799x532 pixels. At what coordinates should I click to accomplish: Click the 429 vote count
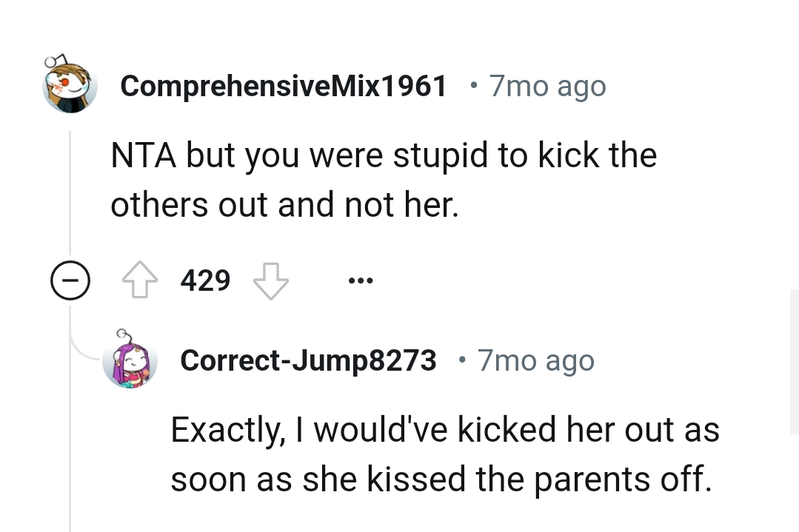pos(205,280)
